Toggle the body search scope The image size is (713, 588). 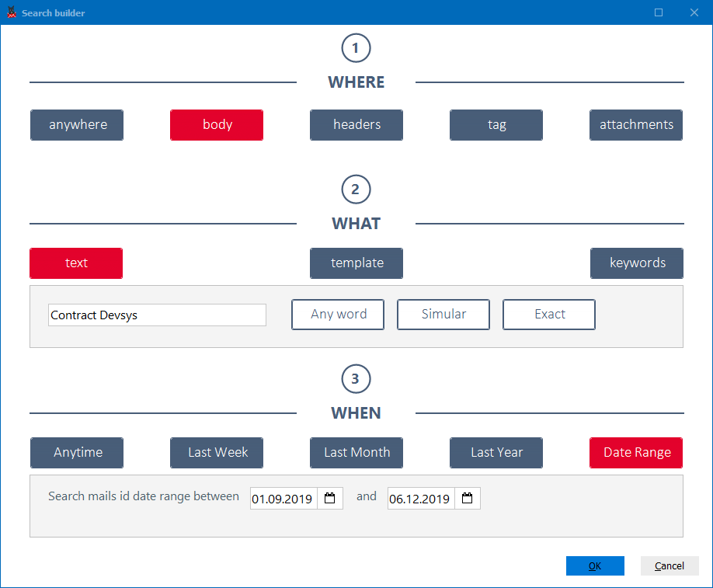point(217,125)
